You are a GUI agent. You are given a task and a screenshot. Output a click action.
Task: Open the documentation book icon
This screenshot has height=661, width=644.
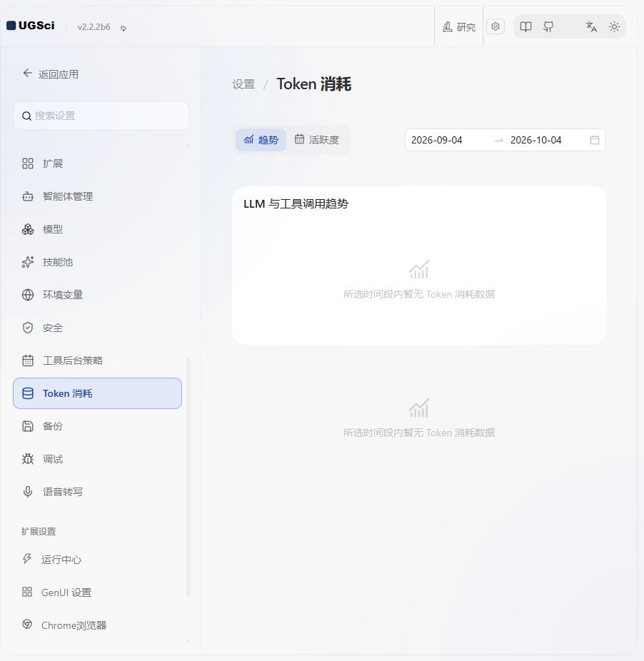point(525,27)
